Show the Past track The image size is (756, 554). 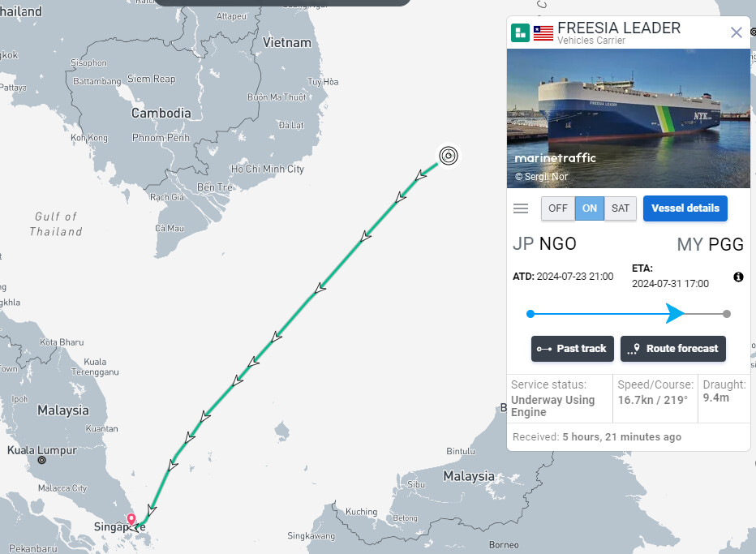[x=573, y=349]
